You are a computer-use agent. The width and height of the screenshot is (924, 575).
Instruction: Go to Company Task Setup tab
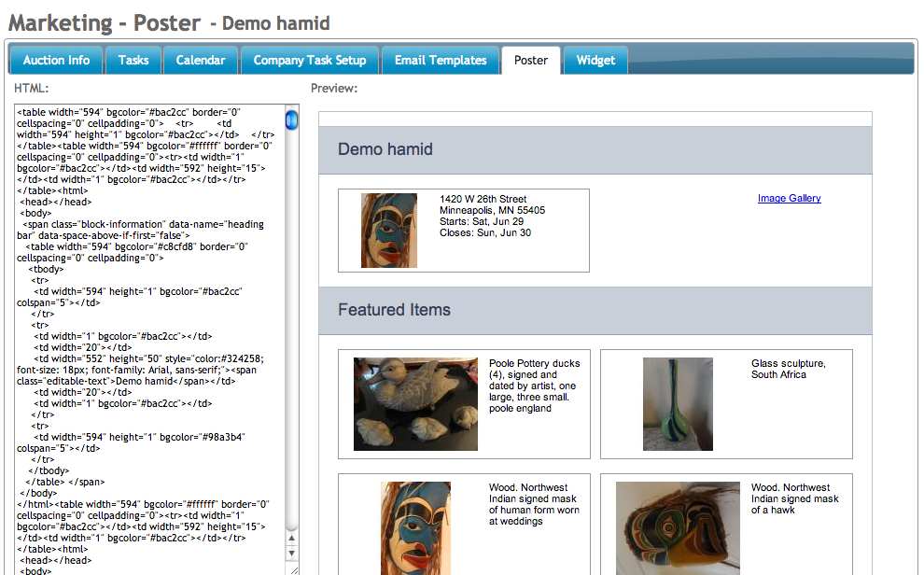(309, 60)
